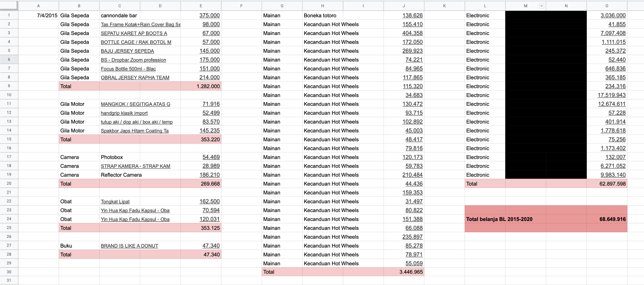644x285 pixels.
Task: Click the 138.626 Boneka totoro price
Action: pos(412,16)
